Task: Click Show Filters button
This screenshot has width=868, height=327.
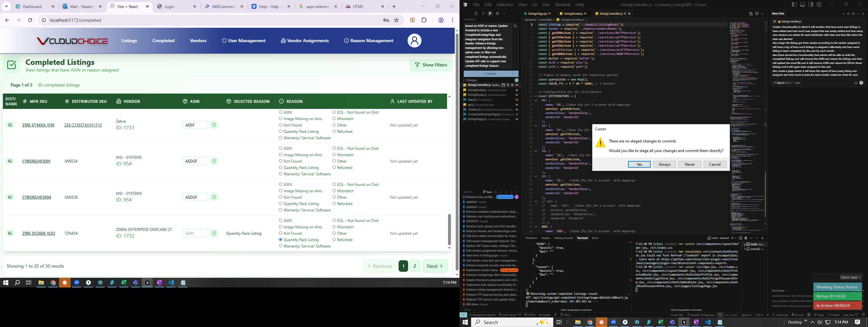Action: (431, 65)
